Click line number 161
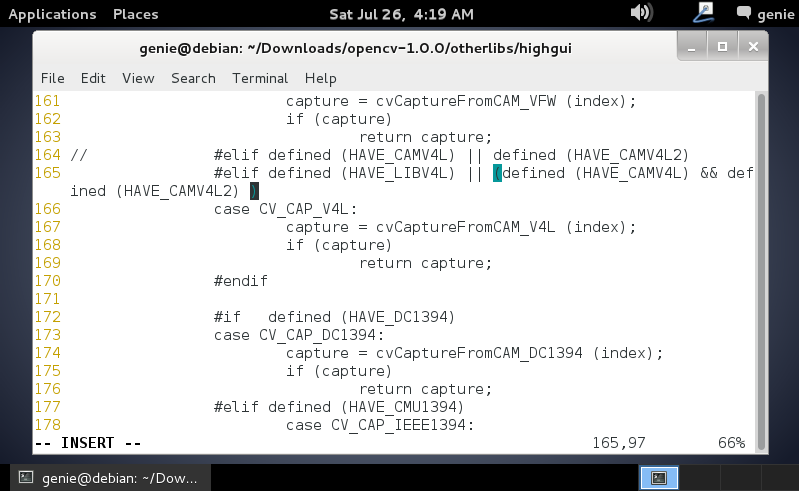The image size is (799, 491). pos(47,101)
